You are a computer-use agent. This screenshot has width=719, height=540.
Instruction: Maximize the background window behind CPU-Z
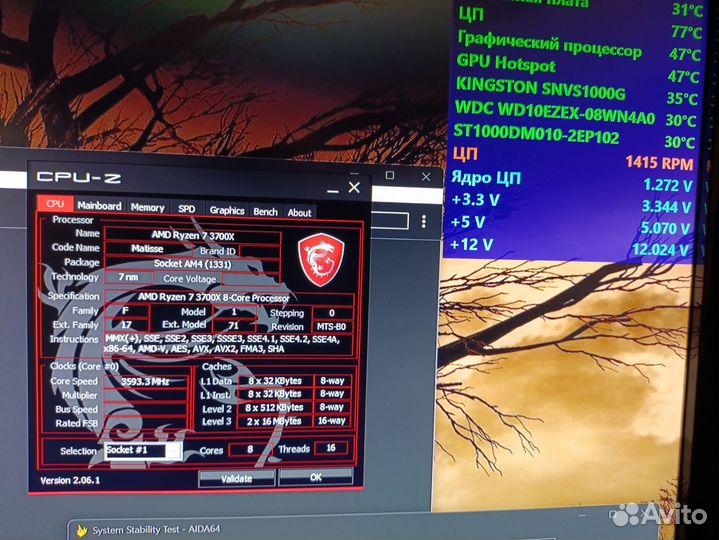pyautogui.click(x=390, y=175)
